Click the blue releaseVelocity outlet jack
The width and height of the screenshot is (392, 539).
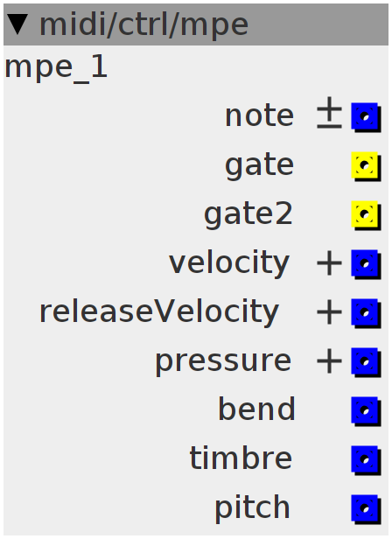(x=366, y=313)
